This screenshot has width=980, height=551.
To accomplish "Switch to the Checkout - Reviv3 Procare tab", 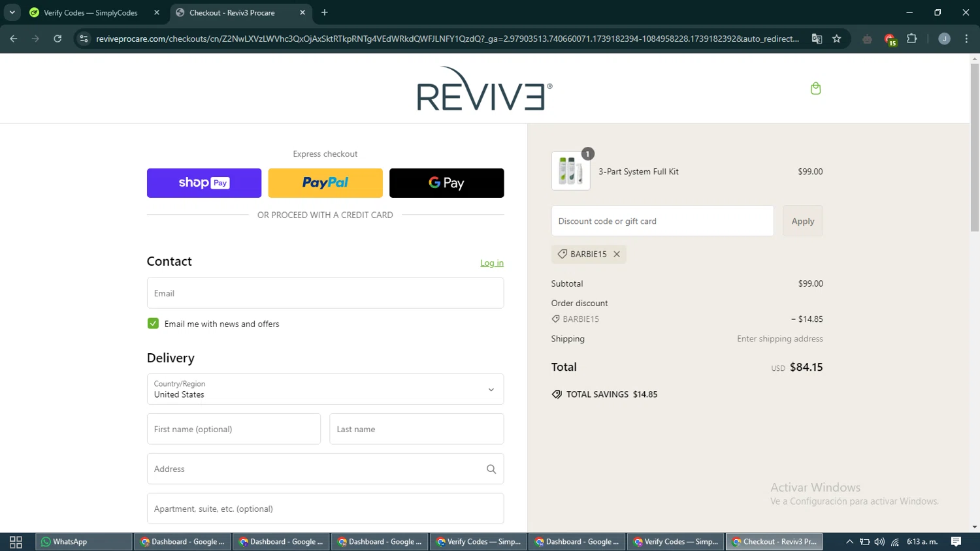I will (241, 12).
